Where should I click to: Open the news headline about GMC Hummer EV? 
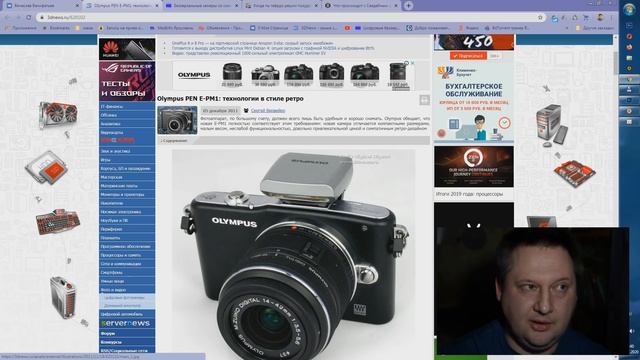(x=249, y=53)
